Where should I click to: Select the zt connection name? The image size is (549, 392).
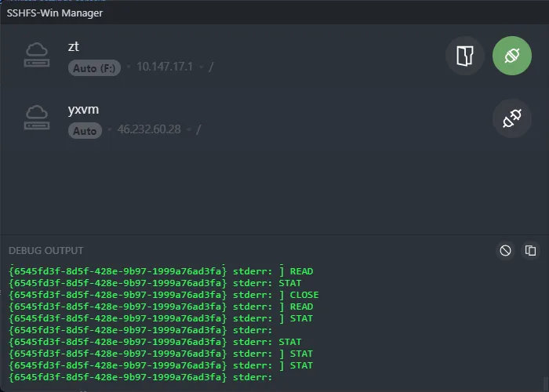[x=74, y=46]
